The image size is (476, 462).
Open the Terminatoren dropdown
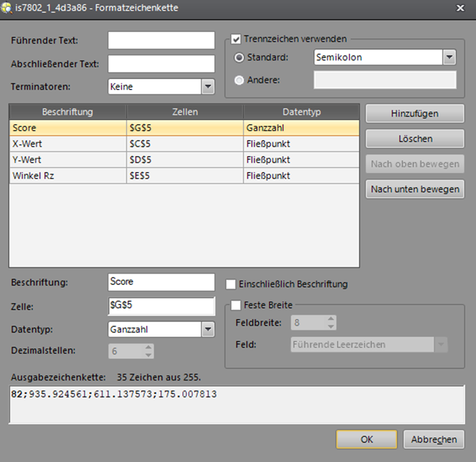coord(208,86)
